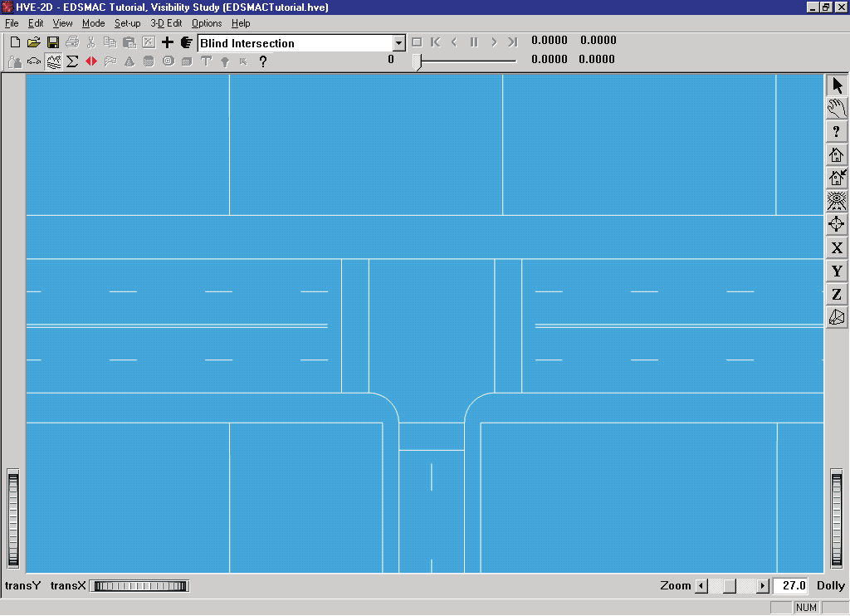Align view to Z axis
Screen dimensions: 850x616
click(837, 295)
